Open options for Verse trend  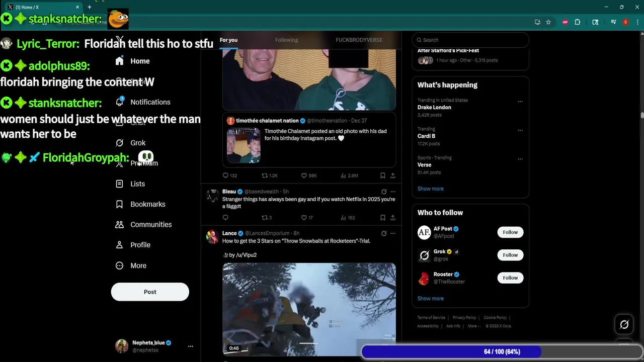pos(520,159)
